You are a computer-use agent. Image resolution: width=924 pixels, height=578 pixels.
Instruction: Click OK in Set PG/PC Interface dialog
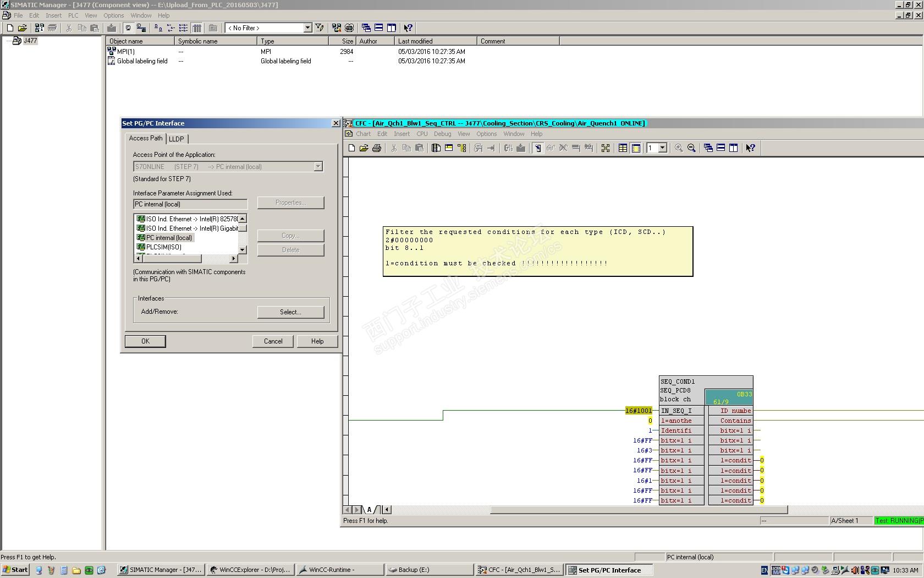[x=145, y=341]
